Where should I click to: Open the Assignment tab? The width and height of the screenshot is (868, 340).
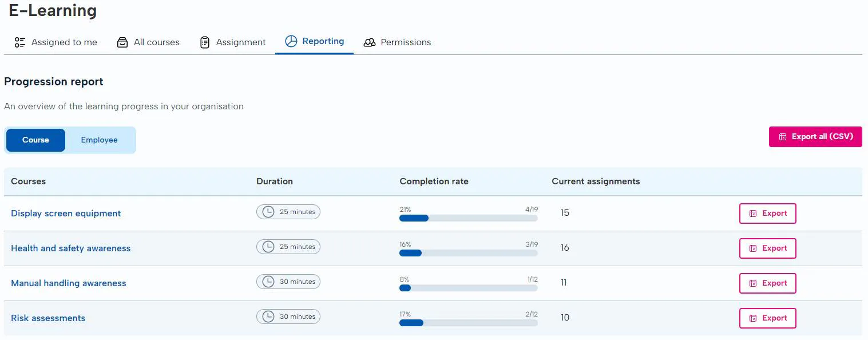coord(240,42)
